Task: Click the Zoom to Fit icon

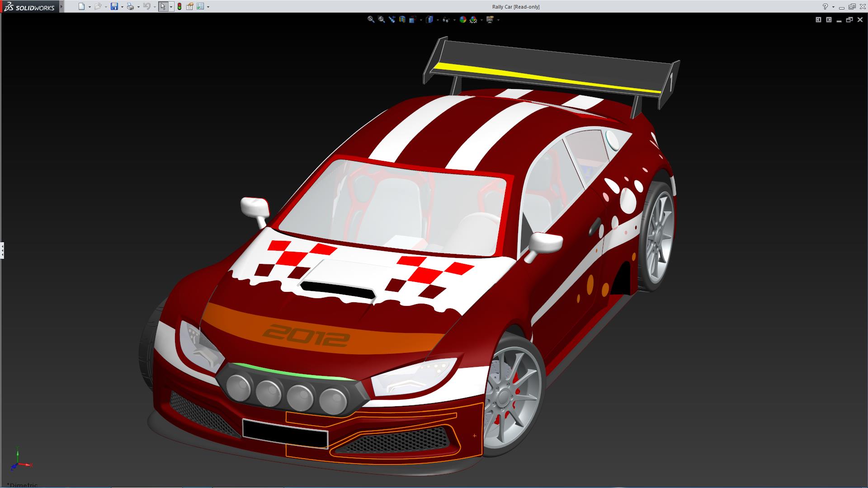Action: (x=371, y=19)
